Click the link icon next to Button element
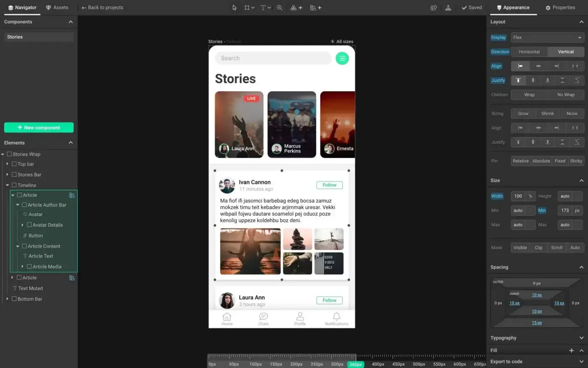 pyautogui.click(x=25, y=236)
